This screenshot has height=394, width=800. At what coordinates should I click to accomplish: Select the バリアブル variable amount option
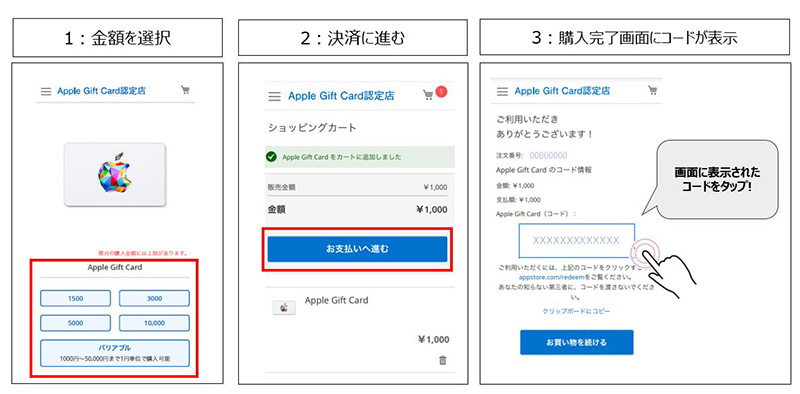click(115, 353)
